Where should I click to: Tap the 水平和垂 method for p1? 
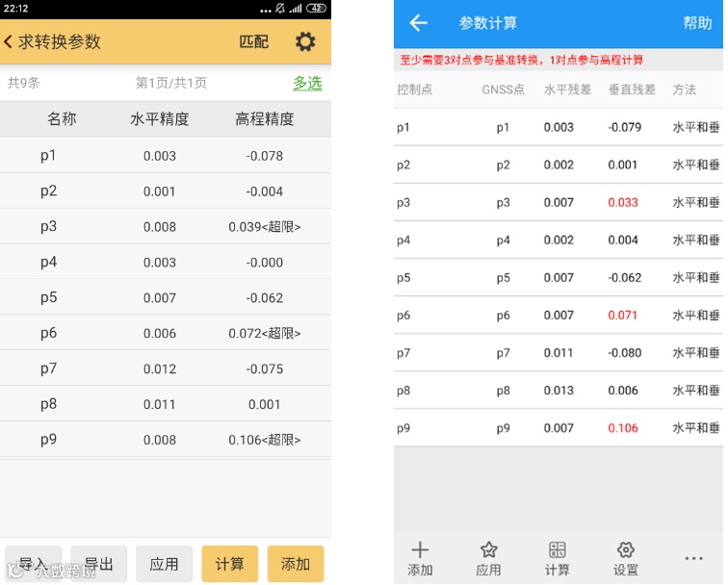click(x=696, y=127)
